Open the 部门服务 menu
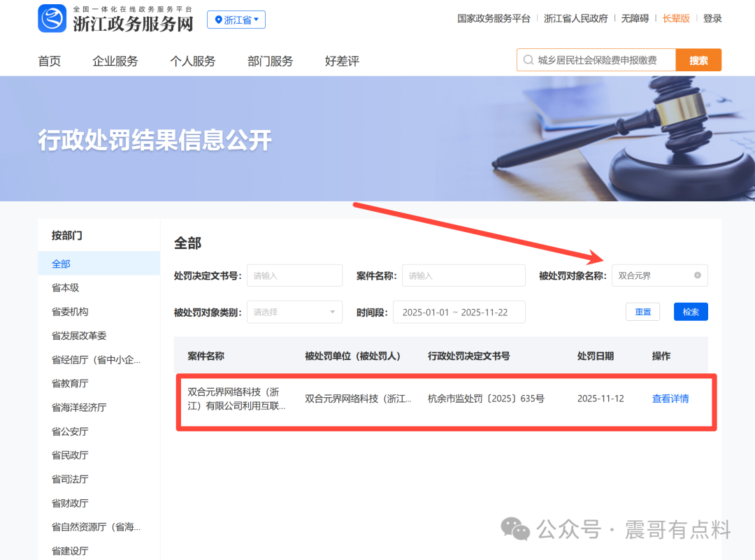The height and width of the screenshot is (560, 755). coord(269,61)
